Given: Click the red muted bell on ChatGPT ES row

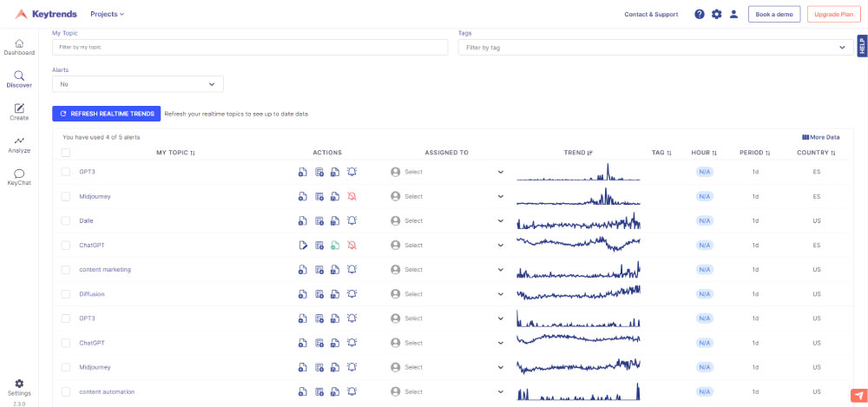Looking at the screenshot, I should tap(352, 245).
